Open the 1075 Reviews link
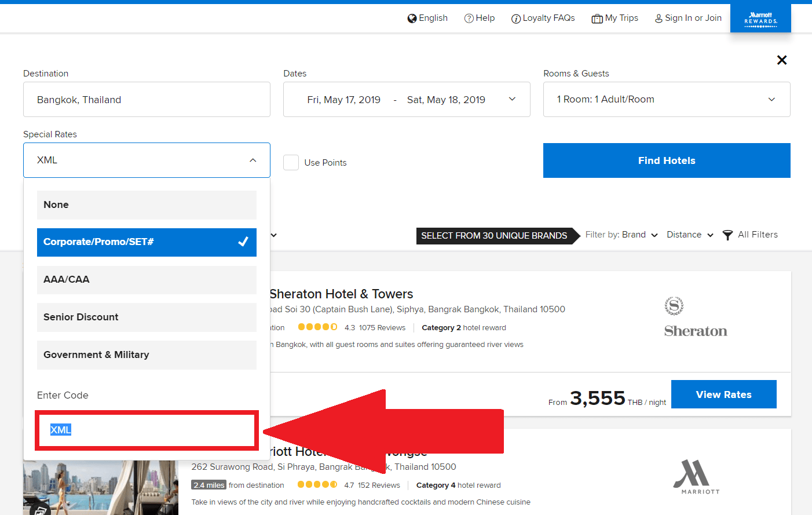This screenshot has height=515, width=812. coord(382,328)
